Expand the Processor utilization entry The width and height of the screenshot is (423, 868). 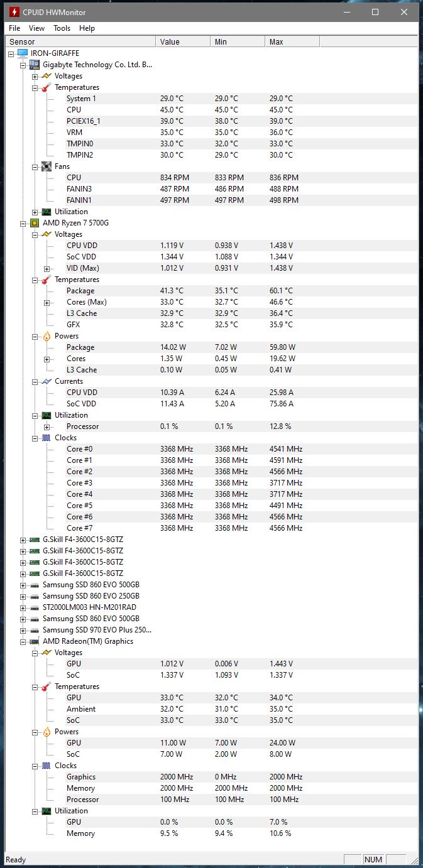pos(47,426)
